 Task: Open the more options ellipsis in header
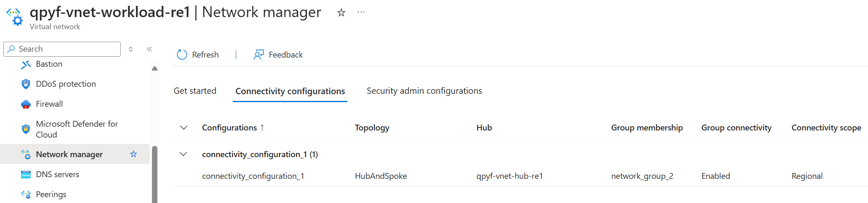pos(361,13)
